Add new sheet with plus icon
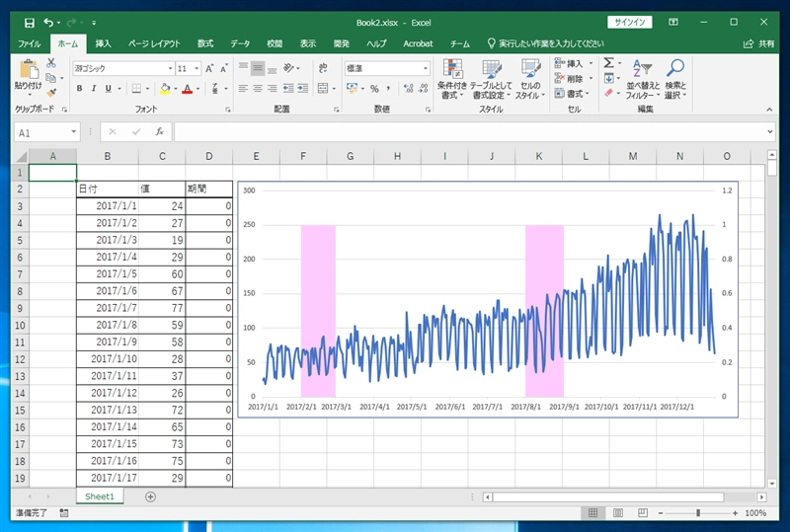 (x=150, y=496)
